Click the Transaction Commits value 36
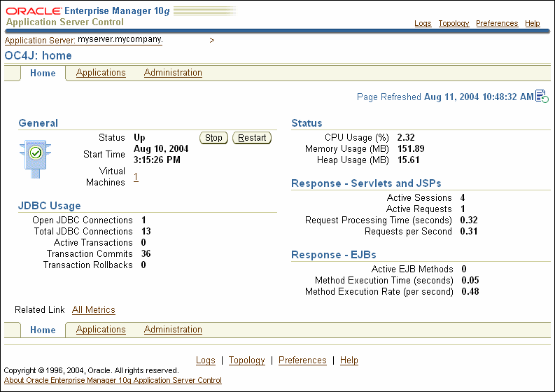 pos(146,253)
